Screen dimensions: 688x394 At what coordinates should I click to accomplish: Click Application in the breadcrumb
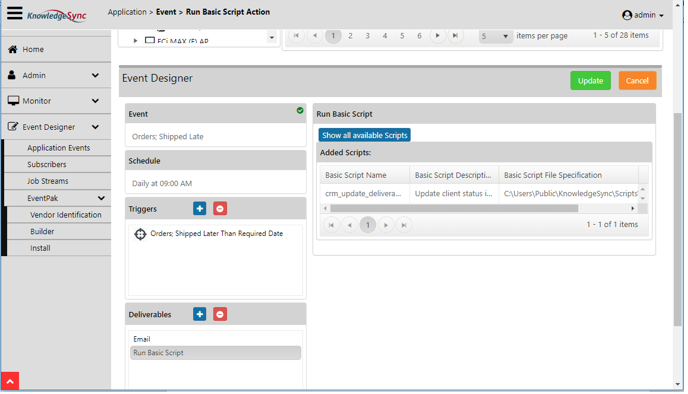tap(127, 12)
